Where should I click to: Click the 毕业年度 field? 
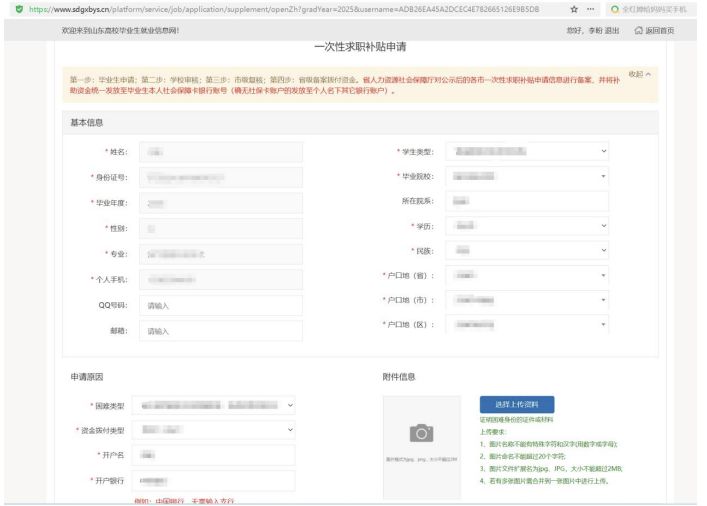click(x=221, y=203)
